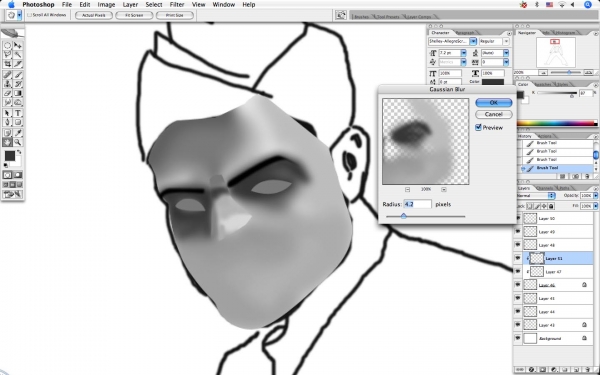Open the Window menu

[x=224, y=5]
